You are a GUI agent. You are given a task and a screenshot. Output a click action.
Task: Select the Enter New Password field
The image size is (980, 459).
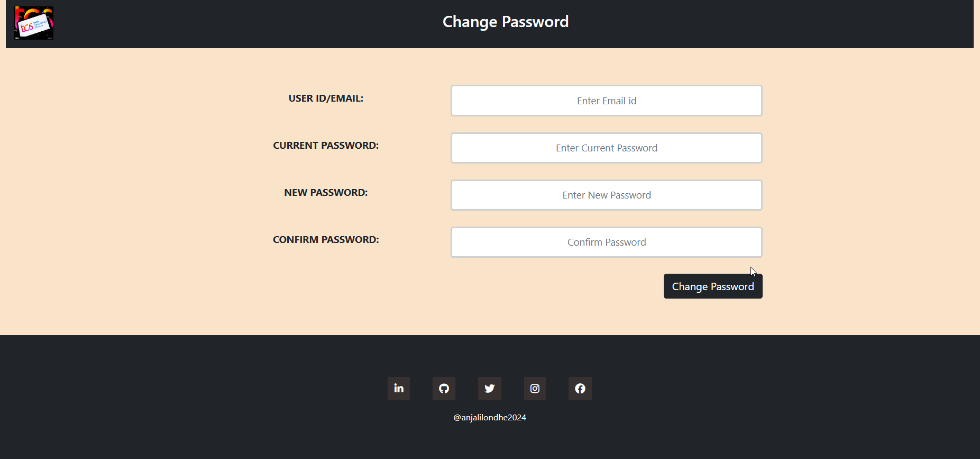point(606,195)
